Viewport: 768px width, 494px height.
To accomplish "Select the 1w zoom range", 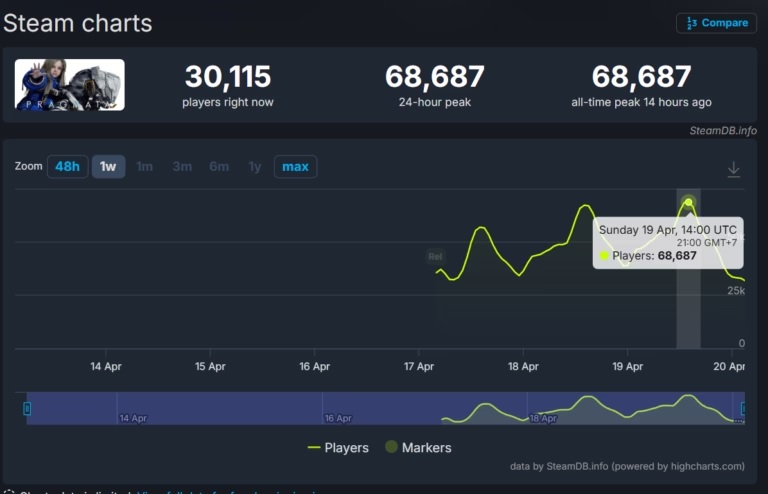I will [108, 167].
